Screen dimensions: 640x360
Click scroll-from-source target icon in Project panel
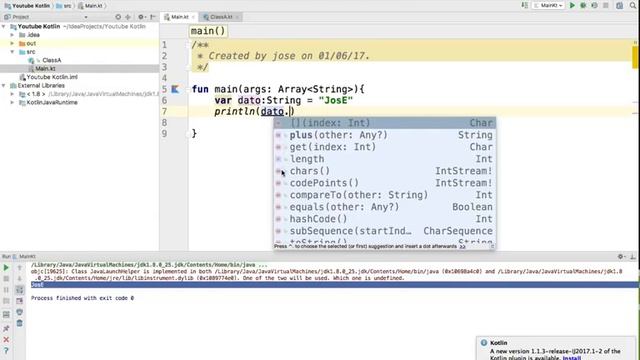[x=118, y=17]
